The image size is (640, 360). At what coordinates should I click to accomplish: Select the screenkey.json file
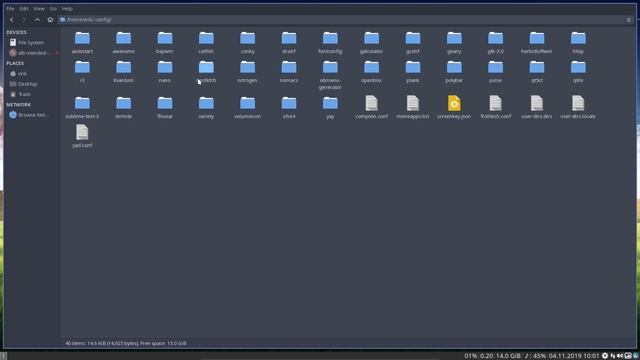pyautogui.click(x=454, y=107)
